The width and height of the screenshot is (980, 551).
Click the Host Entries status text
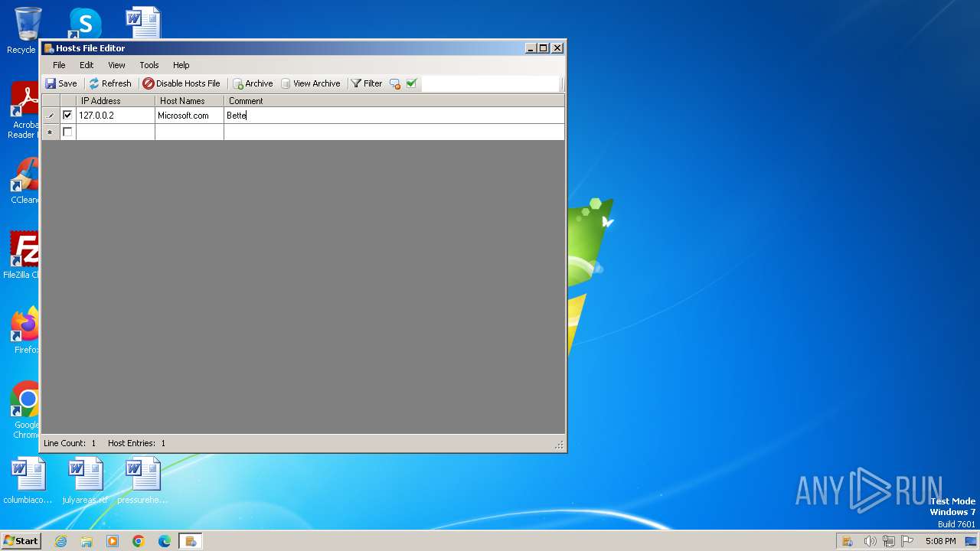point(136,443)
